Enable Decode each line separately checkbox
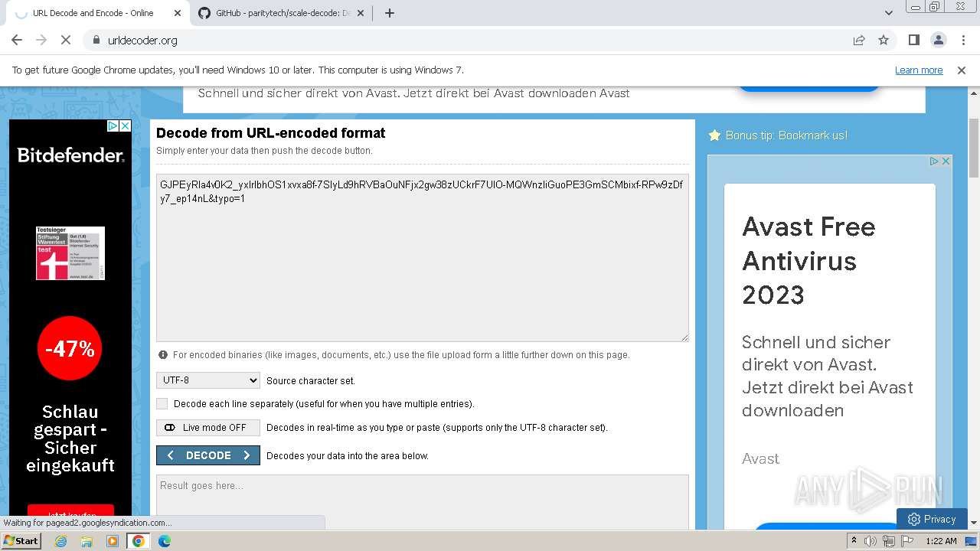980x551 pixels. coord(162,403)
